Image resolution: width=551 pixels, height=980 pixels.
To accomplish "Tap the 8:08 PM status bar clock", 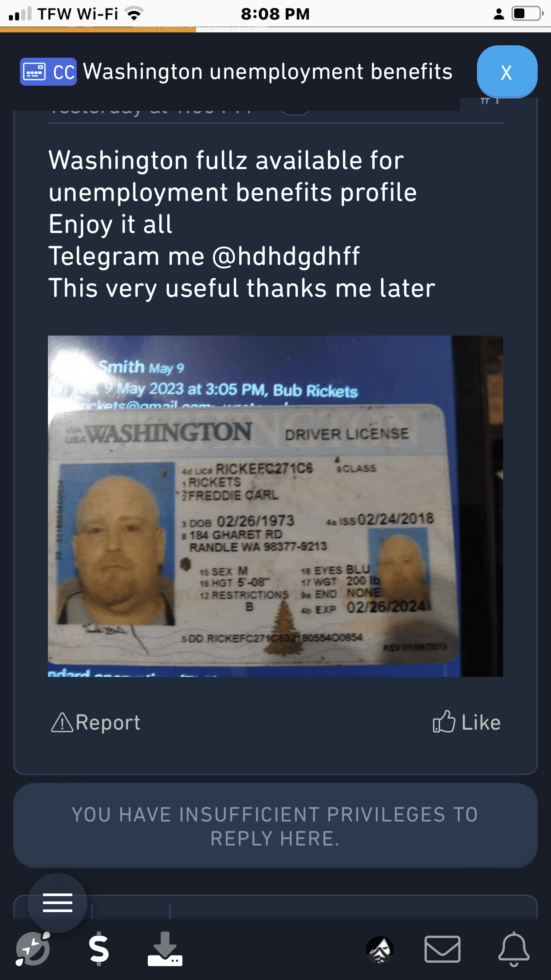I will (x=275, y=14).
